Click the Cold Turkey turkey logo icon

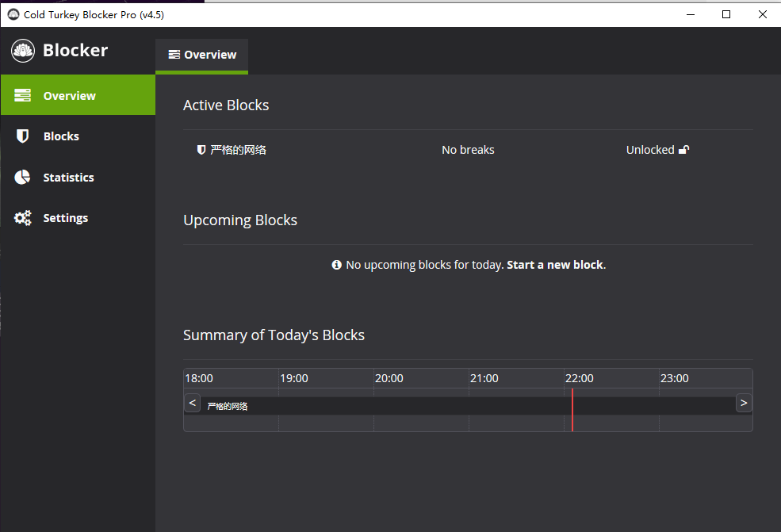[x=23, y=50]
